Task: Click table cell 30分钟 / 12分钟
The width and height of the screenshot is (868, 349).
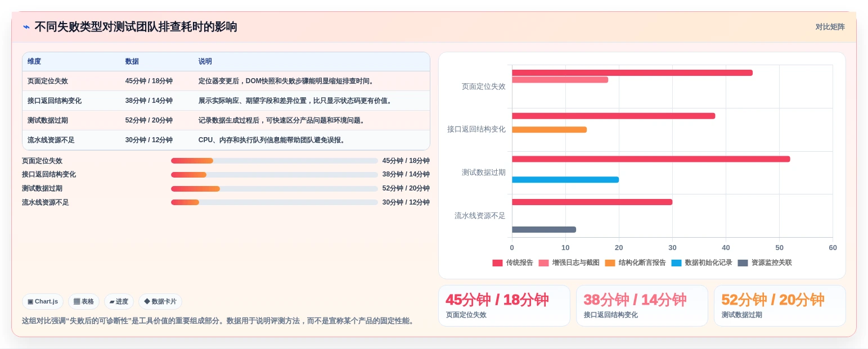Action: coord(149,140)
